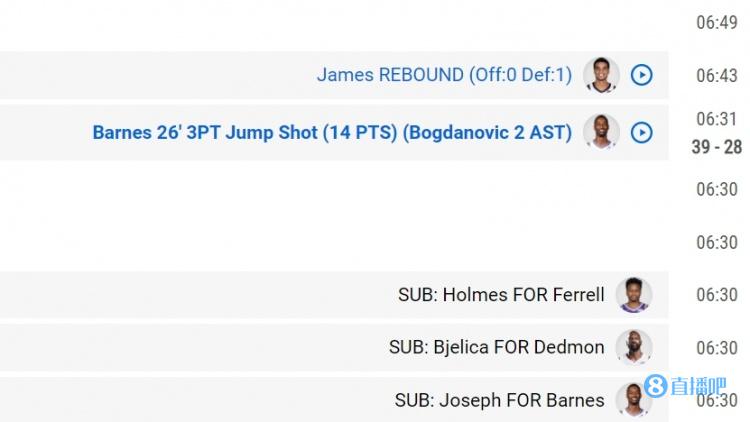The image size is (750, 422).
Task: Click the 39 - 28 score label
Action: 717,147
